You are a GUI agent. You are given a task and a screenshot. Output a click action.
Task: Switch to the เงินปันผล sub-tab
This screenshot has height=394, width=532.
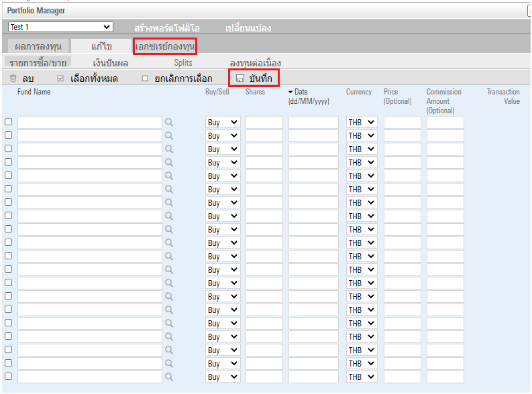click(110, 62)
